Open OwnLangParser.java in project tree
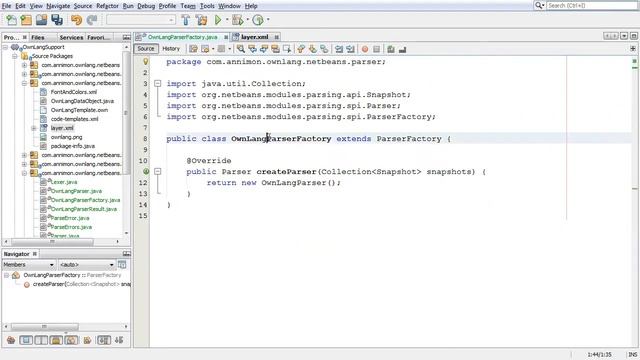640x360 pixels. coord(76,191)
